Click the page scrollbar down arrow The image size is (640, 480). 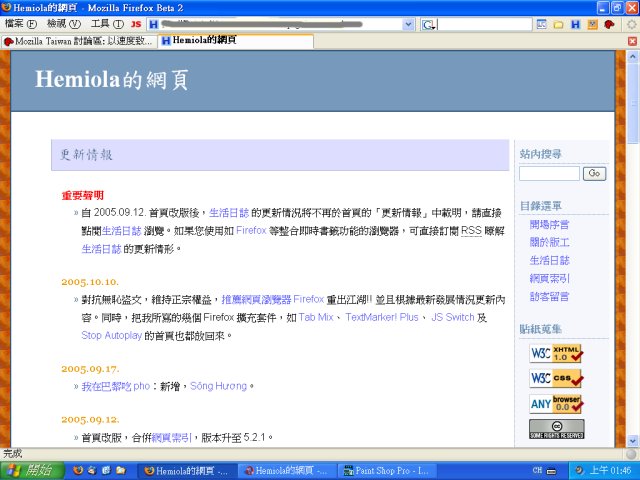coord(633,441)
